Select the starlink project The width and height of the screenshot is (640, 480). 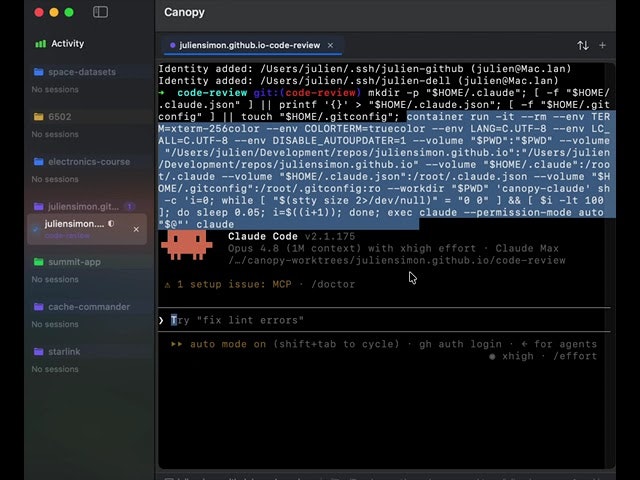pos(64,352)
